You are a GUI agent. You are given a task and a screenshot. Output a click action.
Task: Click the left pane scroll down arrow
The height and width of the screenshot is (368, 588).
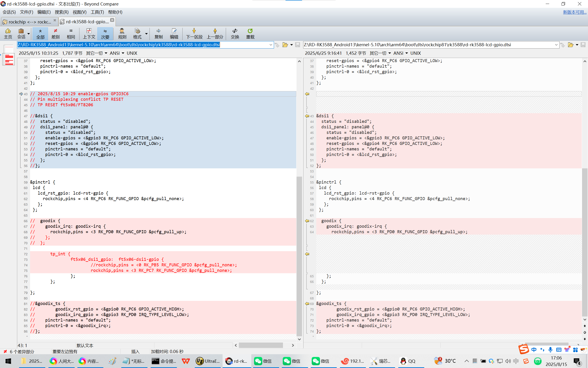point(299,339)
